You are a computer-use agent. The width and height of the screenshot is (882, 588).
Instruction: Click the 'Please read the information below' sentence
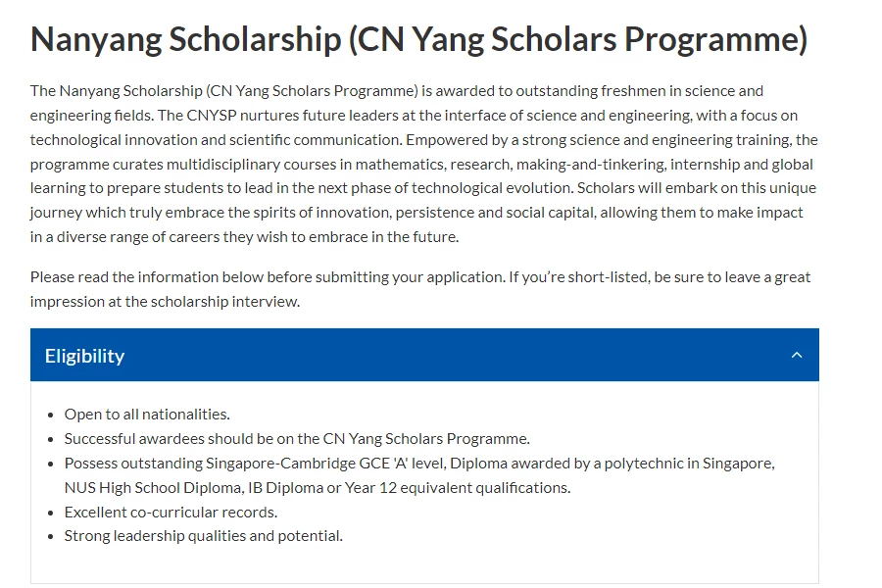pos(420,276)
